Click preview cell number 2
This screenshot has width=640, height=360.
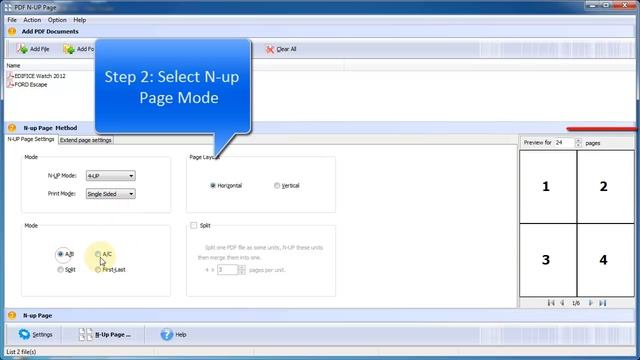pyautogui.click(x=606, y=187)
